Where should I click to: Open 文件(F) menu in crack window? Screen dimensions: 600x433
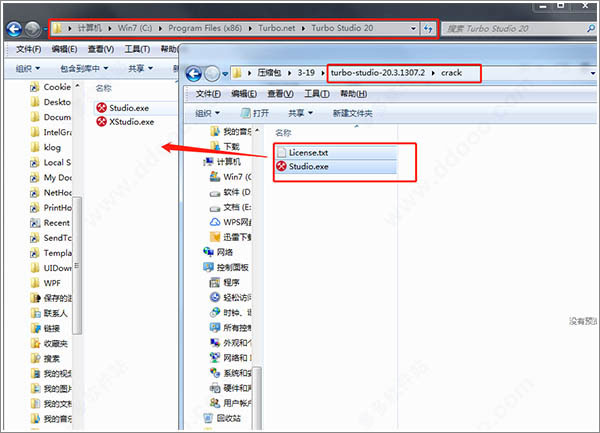pyautogui.click(x=208, y=94)
